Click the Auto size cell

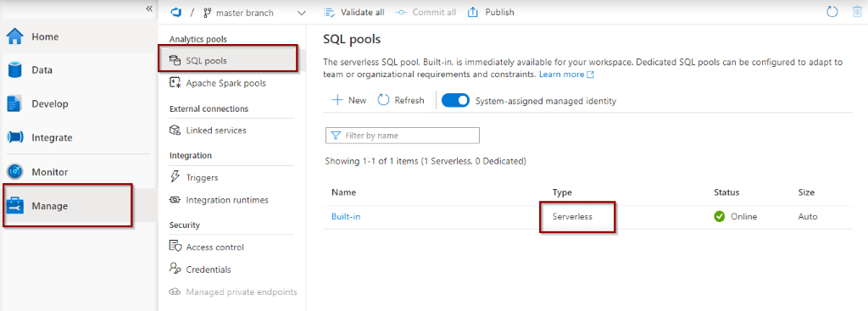click(x=808, y=216)
